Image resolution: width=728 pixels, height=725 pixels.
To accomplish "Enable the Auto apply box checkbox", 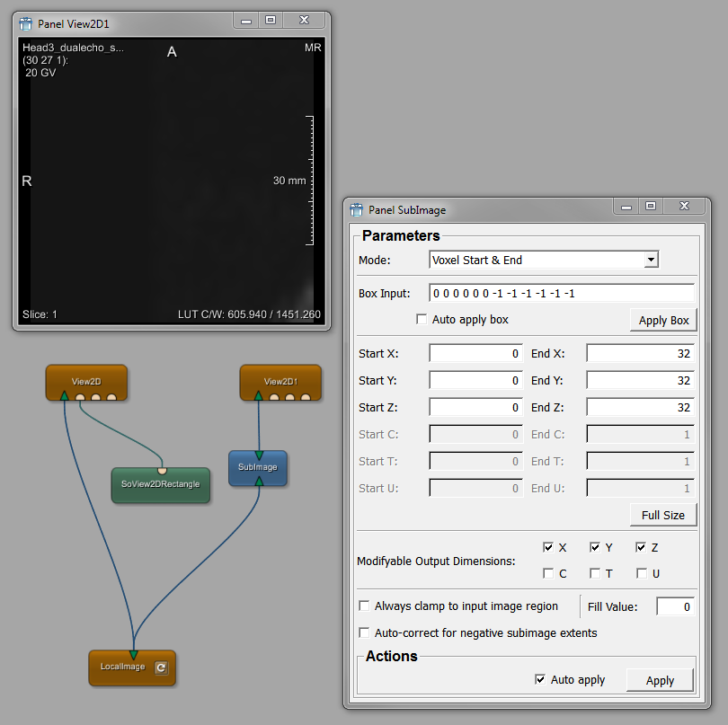I will 422,320.
